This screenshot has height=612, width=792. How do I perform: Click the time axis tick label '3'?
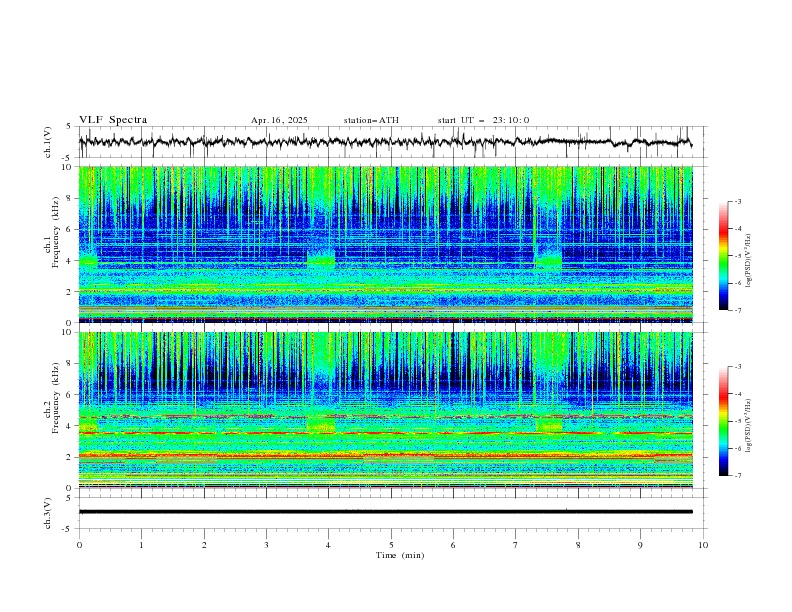tap(266, 545)
